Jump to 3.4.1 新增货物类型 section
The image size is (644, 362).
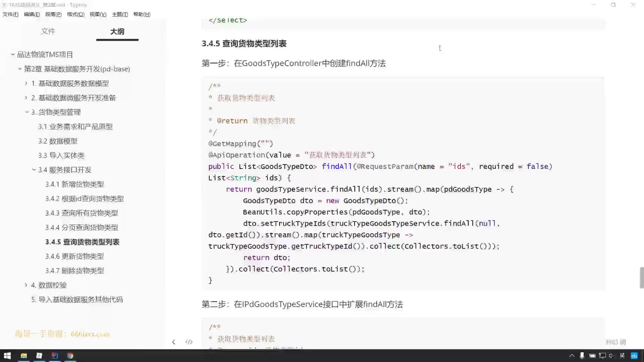[x=74, y=184]
